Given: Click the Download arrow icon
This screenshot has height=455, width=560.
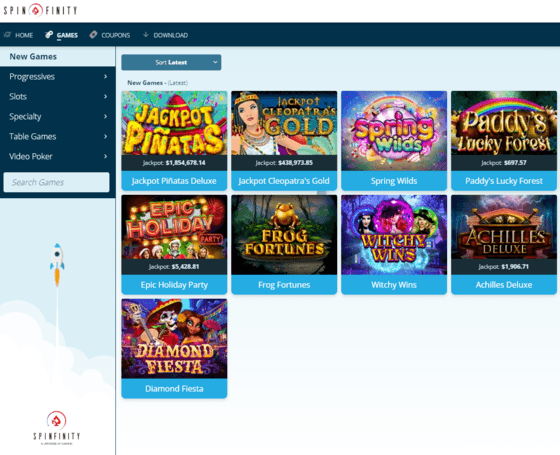Looking at the screenshot, I should (145, 35).
